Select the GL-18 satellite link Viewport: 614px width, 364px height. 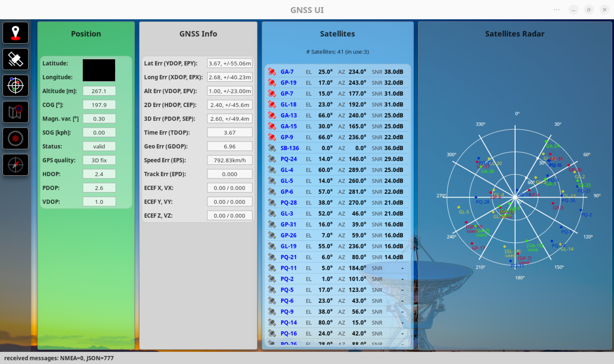[x=288, y=104]
